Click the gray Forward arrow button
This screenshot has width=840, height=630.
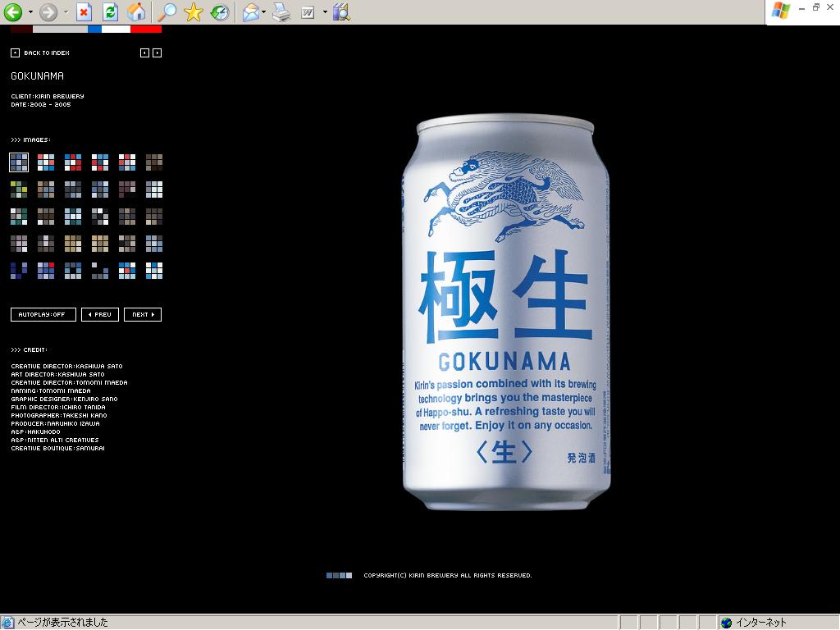pos(48,11)
